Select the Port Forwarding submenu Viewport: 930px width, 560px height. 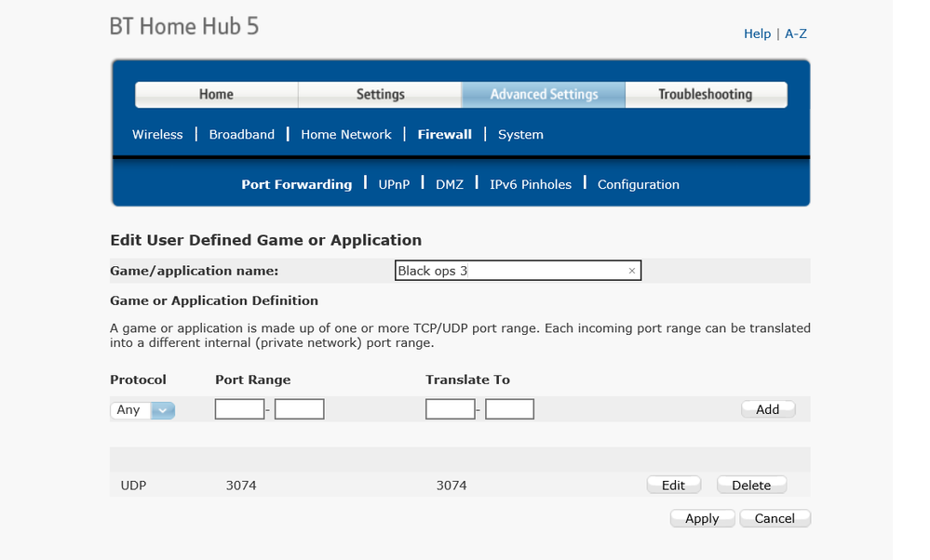[x=297, y=184]
